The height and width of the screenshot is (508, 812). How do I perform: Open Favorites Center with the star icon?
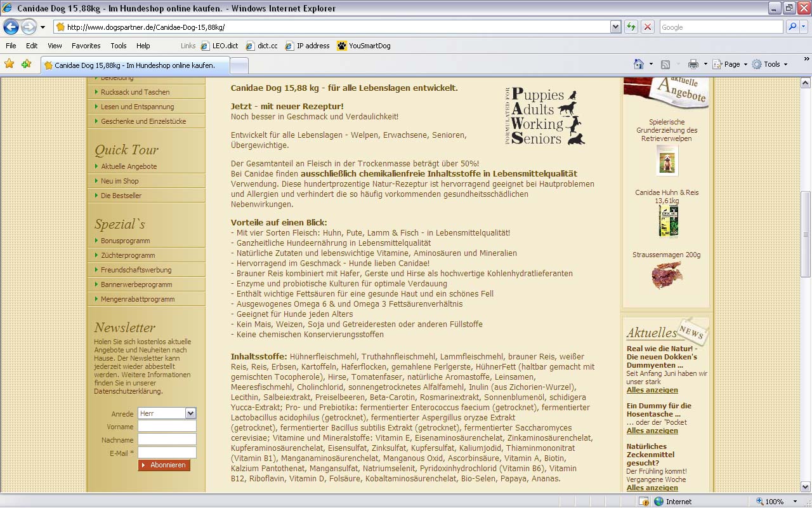click(x=10, y=64)
